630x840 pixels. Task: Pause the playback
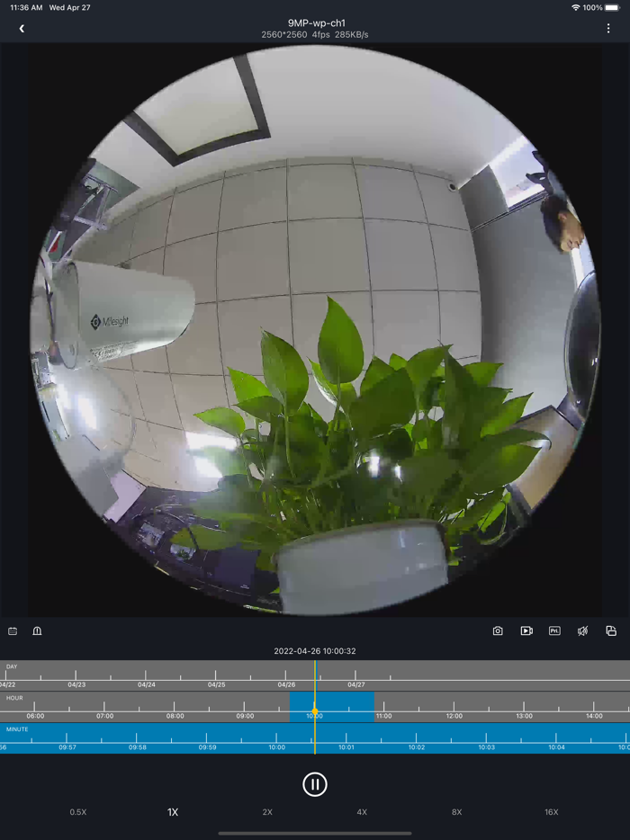315,785
